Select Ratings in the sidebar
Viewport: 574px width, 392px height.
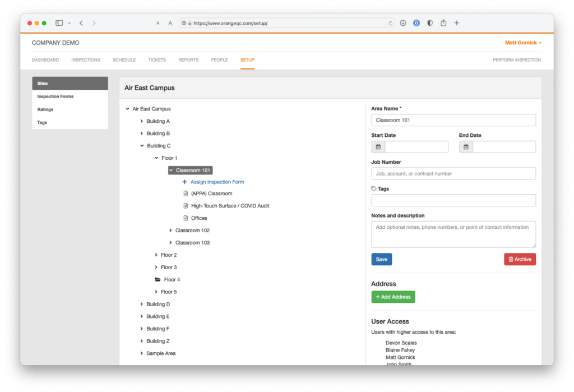[44, 109]
